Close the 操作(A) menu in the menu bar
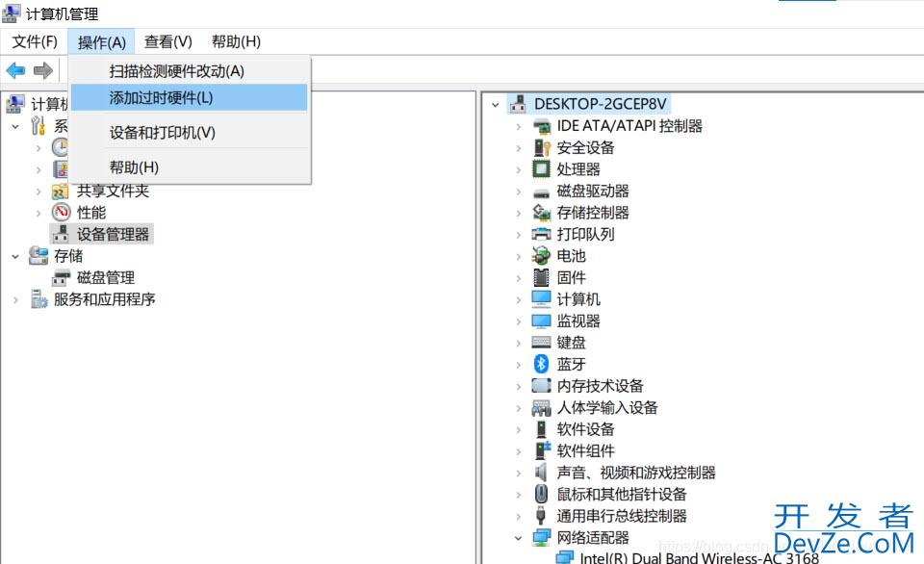Image resolution: width=924 pixels, height=564 pixels. pos(101,41)
